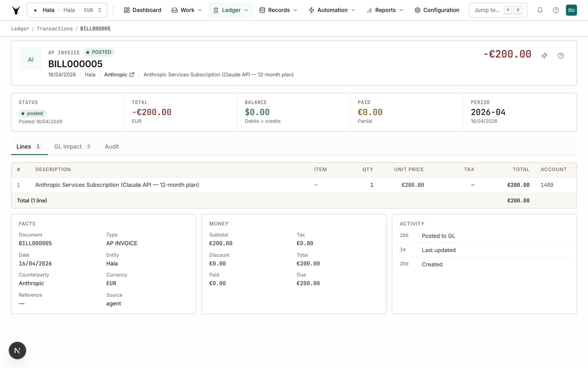This screenshot has height=368, width=588.
Task: Click the help icon in the invoice header
Action: pos(561,55)
